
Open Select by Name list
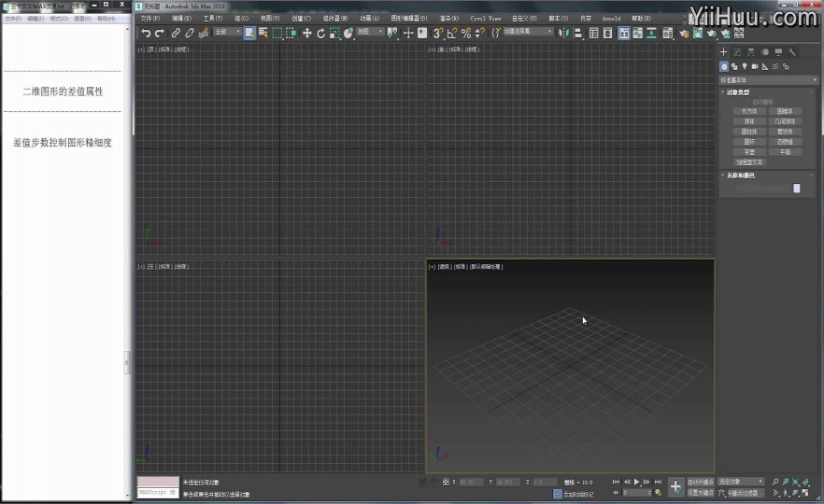coord(263,33)
